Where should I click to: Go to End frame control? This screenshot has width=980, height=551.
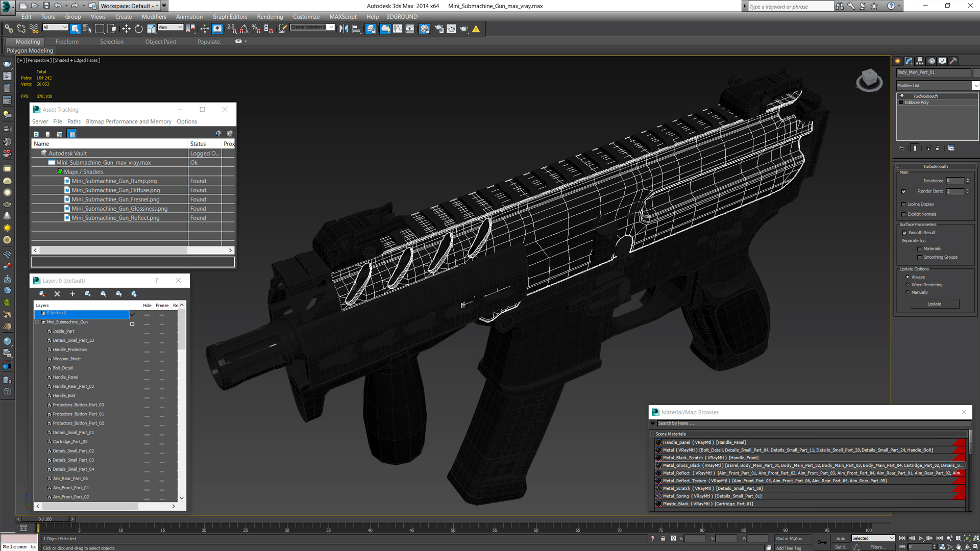click(940, 538)
